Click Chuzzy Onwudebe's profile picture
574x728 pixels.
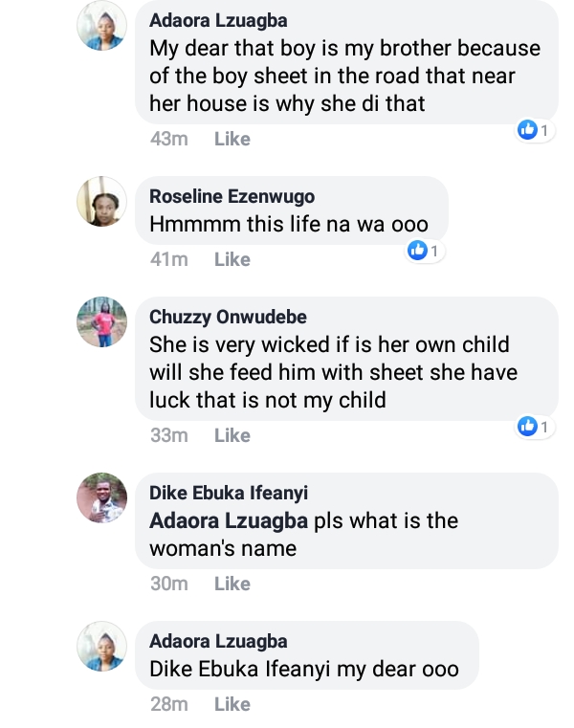[101, 321]
